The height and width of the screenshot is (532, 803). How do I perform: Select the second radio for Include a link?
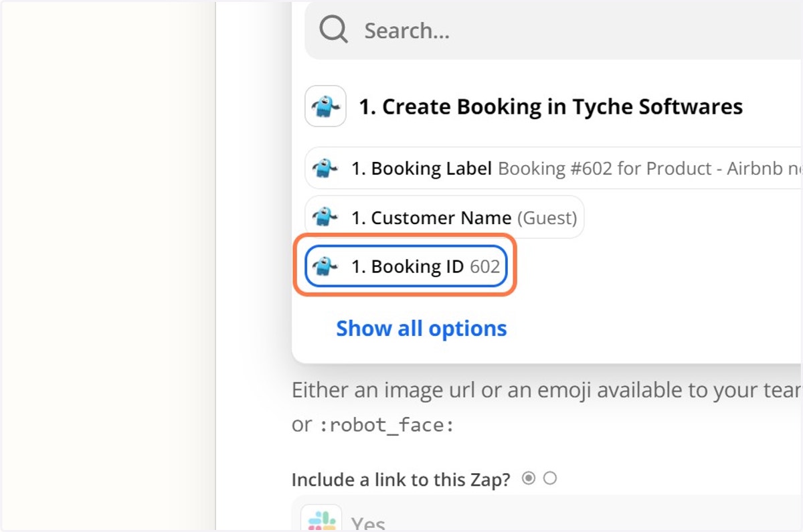click(550, 478)
